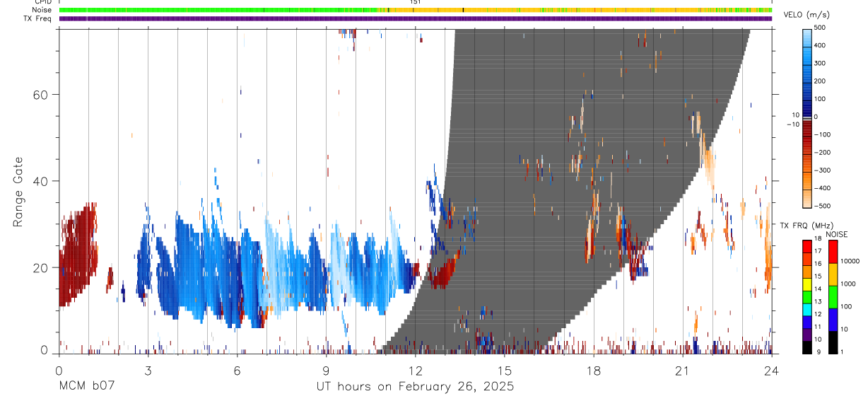Click the x-axis hour label 21

682,370
